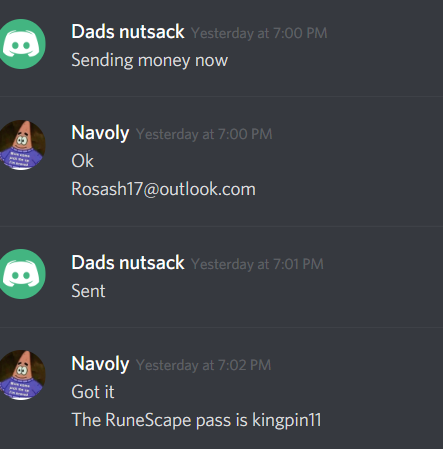Click the Sending money now message text
The width and height of the screenshot is (443, 449).
[150, 61]
